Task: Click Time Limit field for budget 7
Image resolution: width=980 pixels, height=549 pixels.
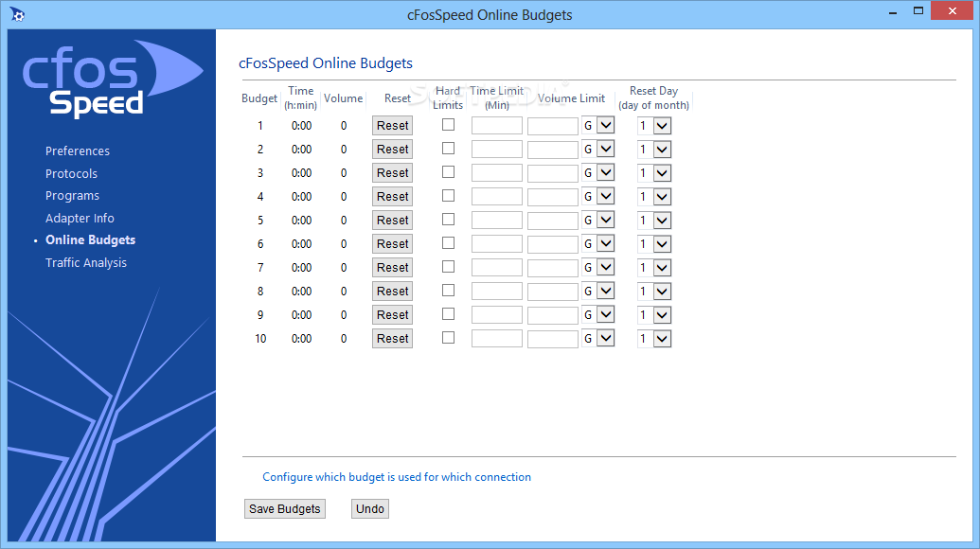Action: 497,268
